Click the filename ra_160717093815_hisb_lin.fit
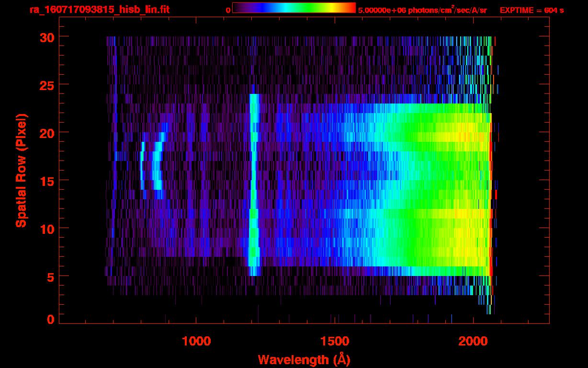 [99, 10]
